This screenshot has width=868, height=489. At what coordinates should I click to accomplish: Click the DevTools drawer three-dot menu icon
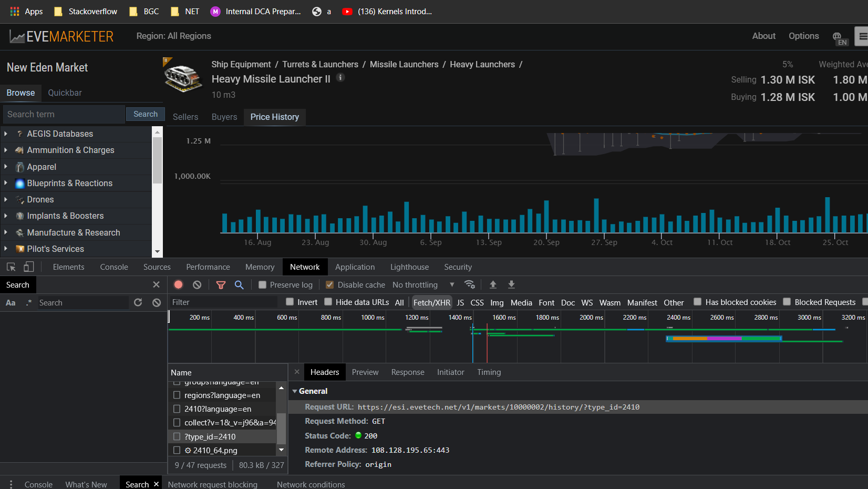tap(11, 484)
